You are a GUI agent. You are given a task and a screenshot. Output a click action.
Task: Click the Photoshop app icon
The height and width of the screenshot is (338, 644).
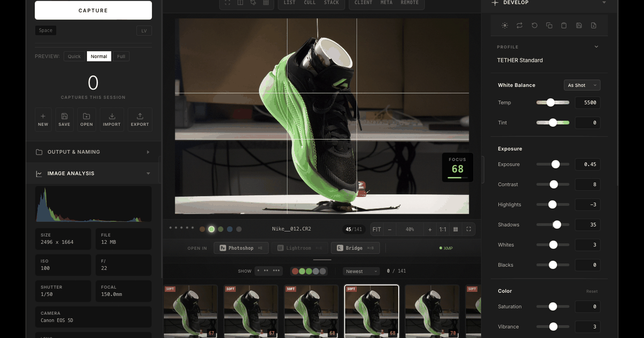(x=223, y=248)
